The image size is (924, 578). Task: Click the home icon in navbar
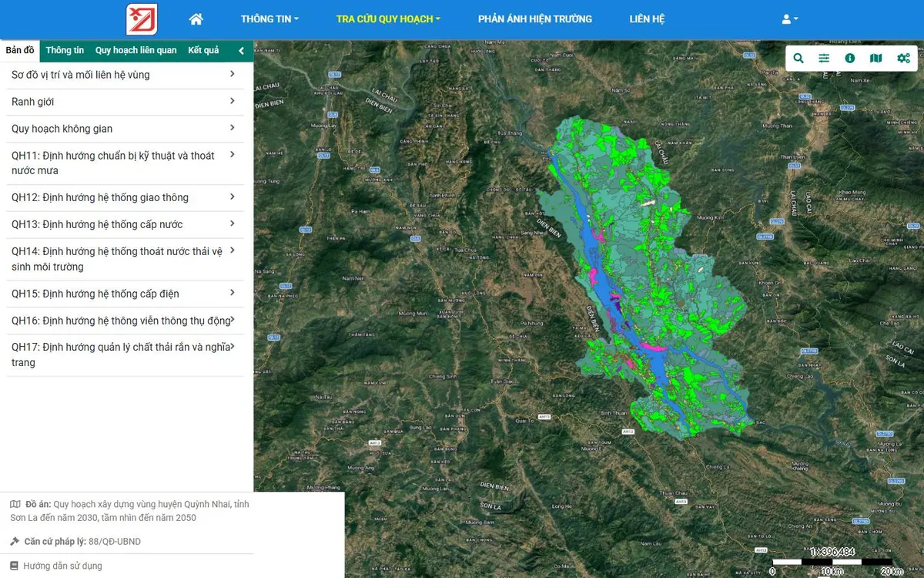point(196,19)
